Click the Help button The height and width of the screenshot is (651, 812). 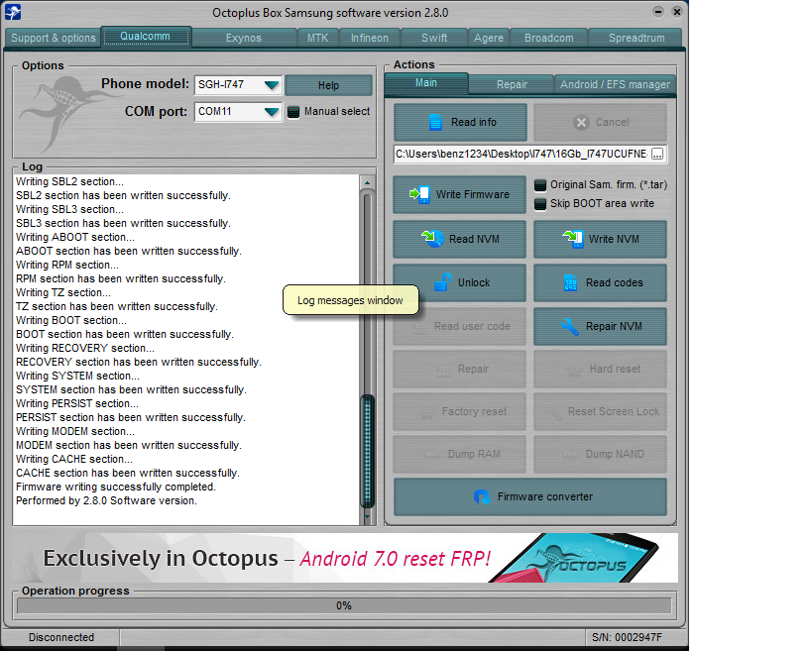[x=328, y=85]
